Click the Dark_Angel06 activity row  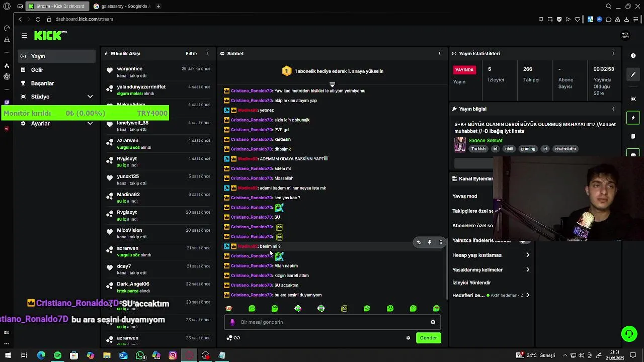point(157,287)
